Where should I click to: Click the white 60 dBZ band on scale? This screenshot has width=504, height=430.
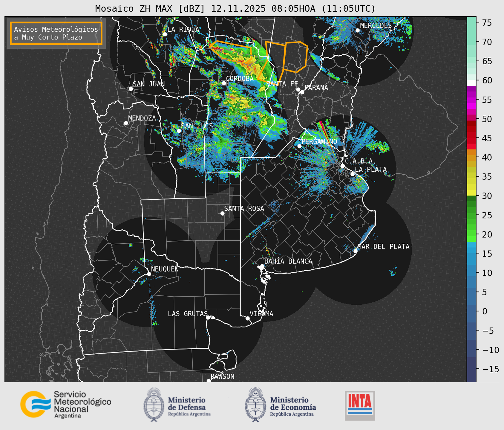click(471, 83)
